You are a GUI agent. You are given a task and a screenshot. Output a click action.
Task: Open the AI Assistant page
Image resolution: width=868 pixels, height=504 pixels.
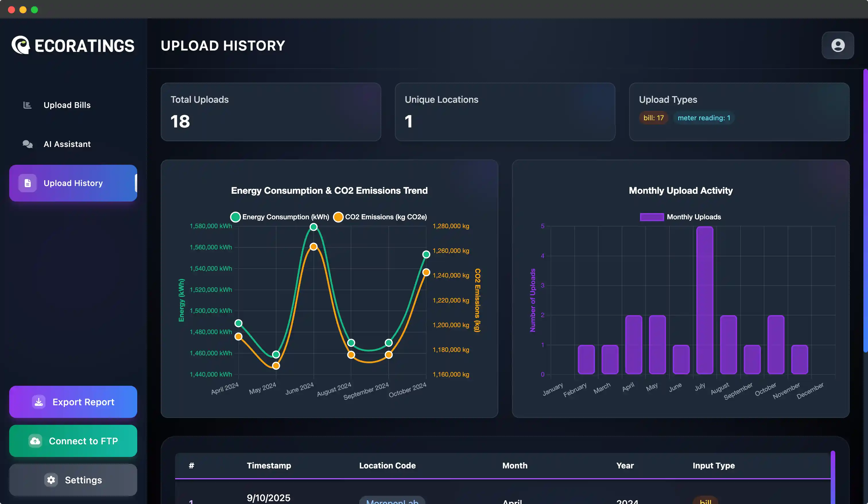(67, 144)
